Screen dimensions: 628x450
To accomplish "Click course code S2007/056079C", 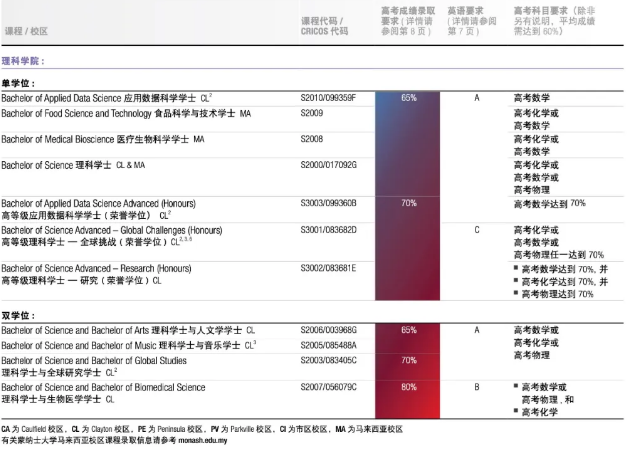I will [328, 387].
